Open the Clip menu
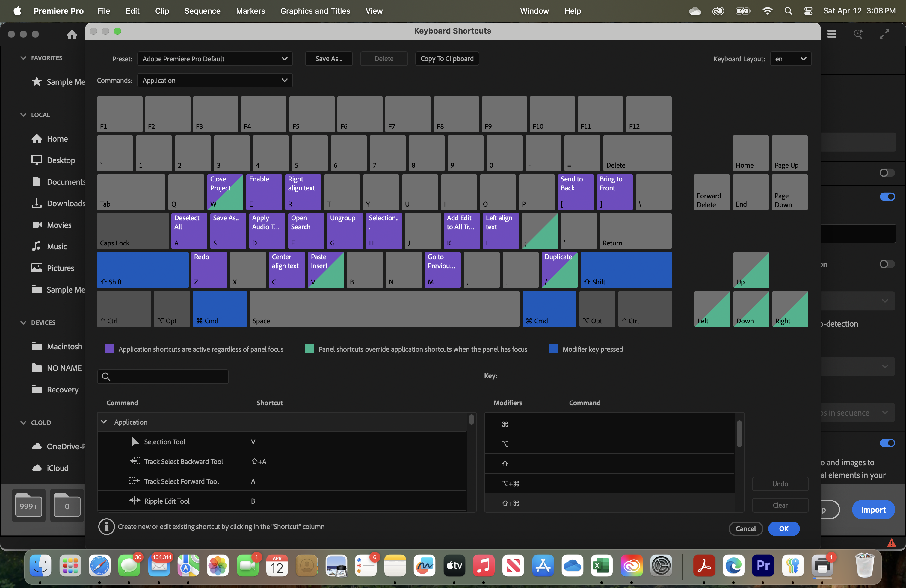Image resolution: width=906 pixels, height=588 pixels. [162, 11]
